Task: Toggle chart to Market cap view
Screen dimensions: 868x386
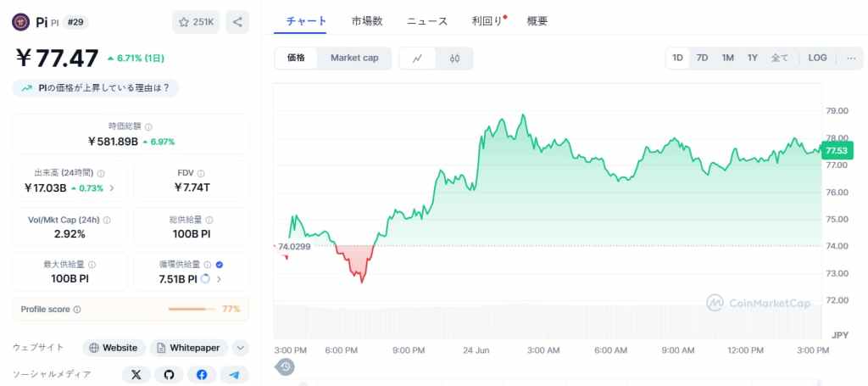Action: (x=354, y=59)
